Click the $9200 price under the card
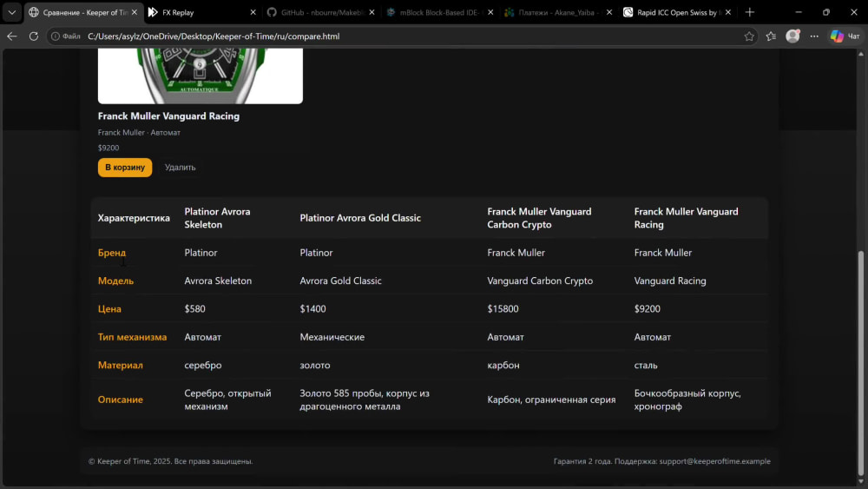 tap(108, 148)
